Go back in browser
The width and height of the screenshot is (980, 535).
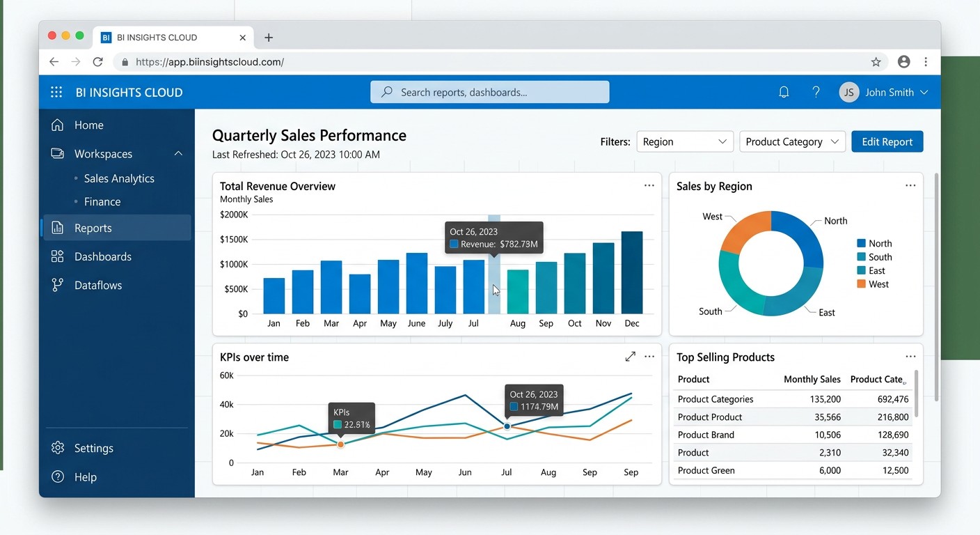click(54, 62)
